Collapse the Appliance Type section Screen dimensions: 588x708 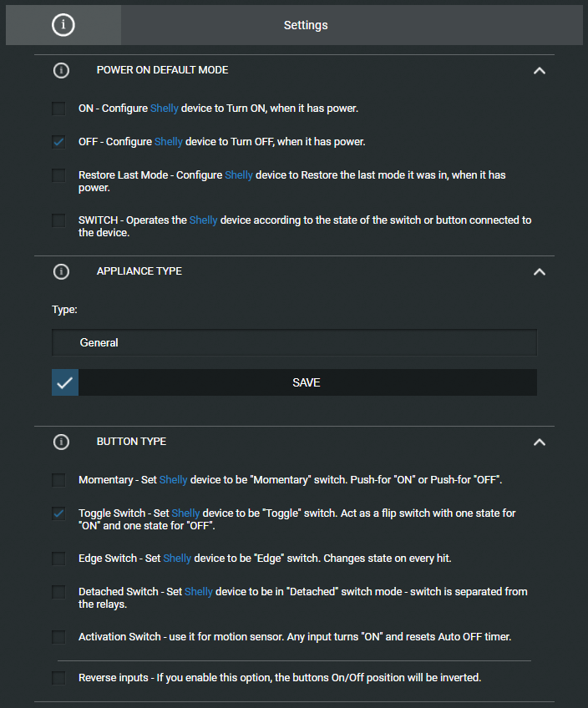click(x=540, y=272)
